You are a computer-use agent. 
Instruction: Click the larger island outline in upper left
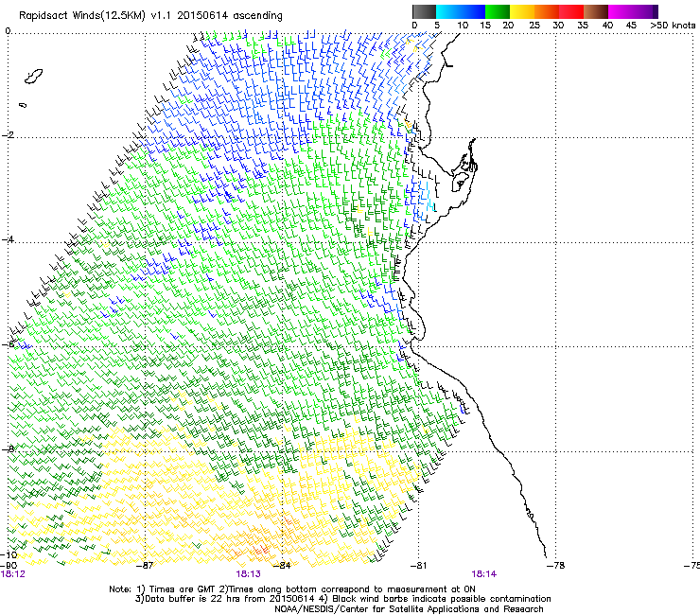[x=33, y=77]
